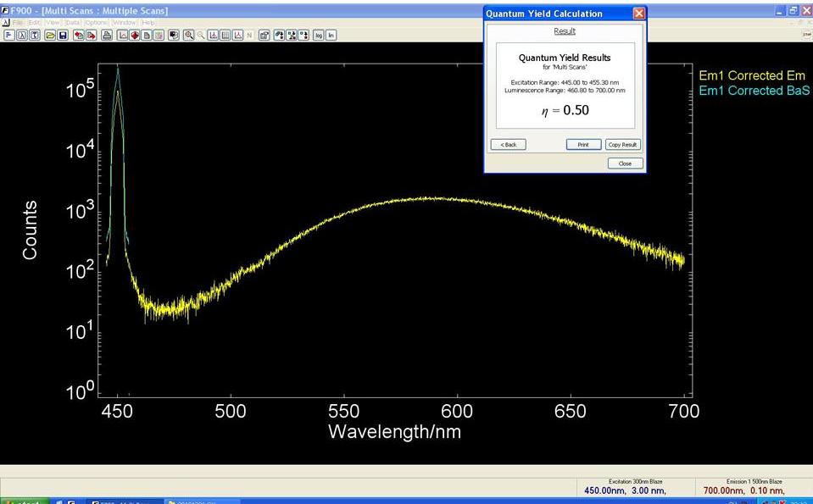Click the Print icon in the toolbar
The width and height of the screenshot is (813, 504).
click(107, 36)
